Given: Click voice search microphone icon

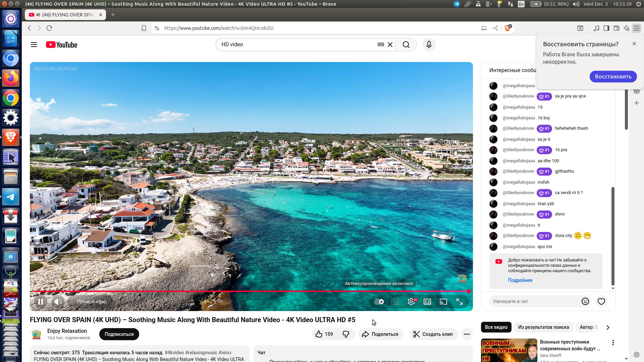Looking at the screenshot, I should [x=429, y=45].
